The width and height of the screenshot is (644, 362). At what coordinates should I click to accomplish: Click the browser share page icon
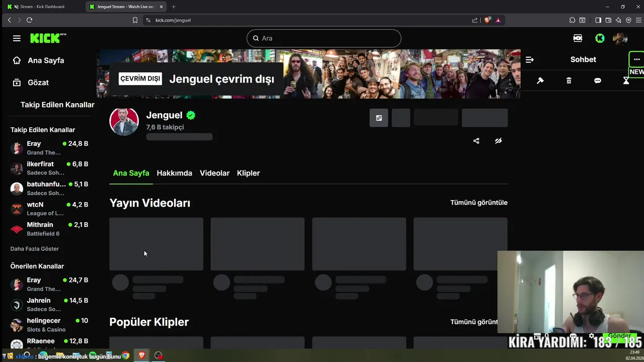[475, 20]
